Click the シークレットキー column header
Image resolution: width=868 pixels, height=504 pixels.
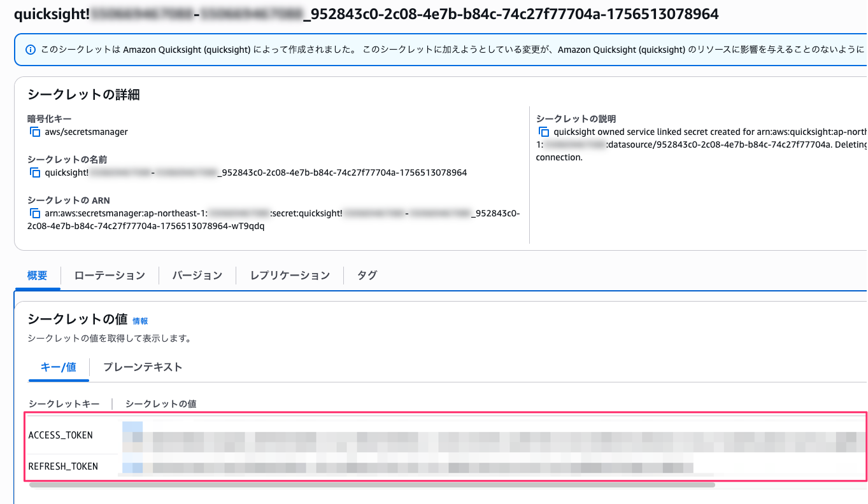click(x=64, y=404)
